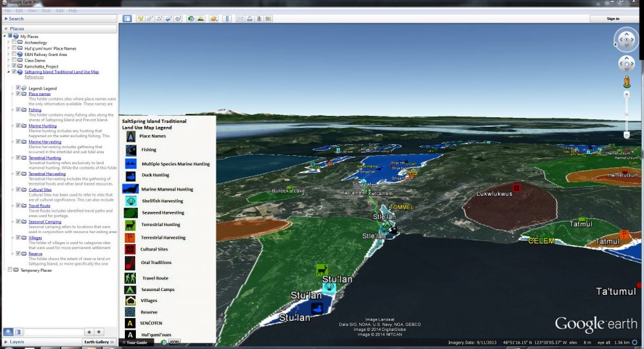Click the Add Polygon toolbar icon
Viewport: 644px width, 349px height.
click(x=150, y=19)
